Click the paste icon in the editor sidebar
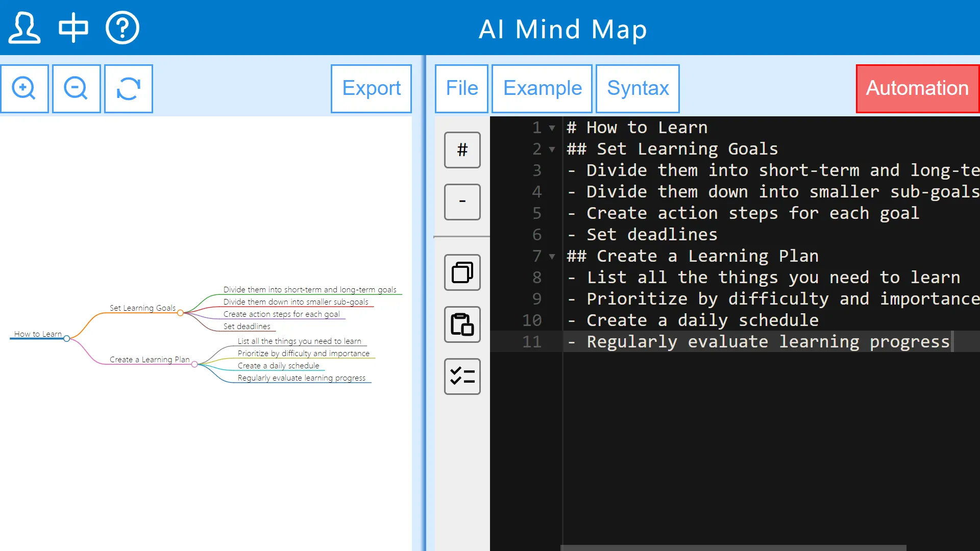 462,324
